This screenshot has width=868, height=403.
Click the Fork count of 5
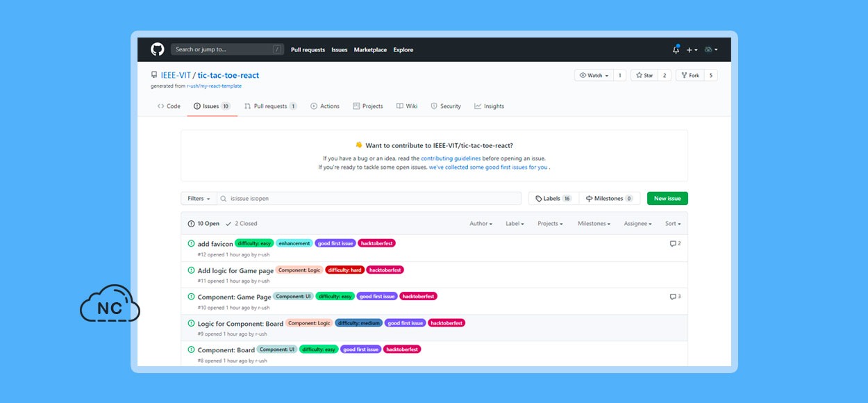(x=710, y=75)
